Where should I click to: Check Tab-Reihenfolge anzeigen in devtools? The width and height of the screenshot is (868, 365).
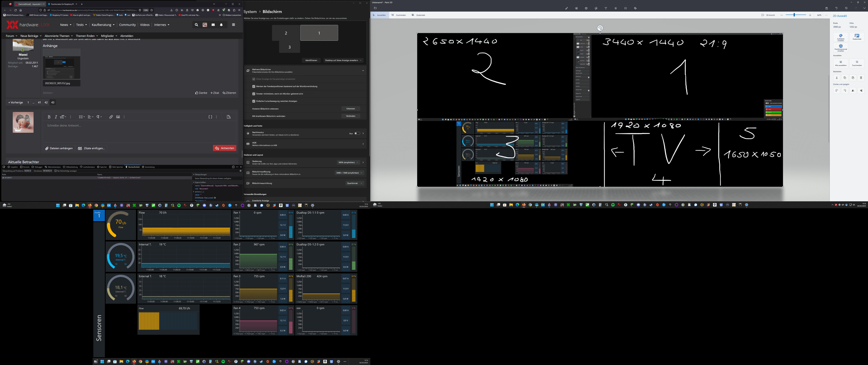coord(56,171)
